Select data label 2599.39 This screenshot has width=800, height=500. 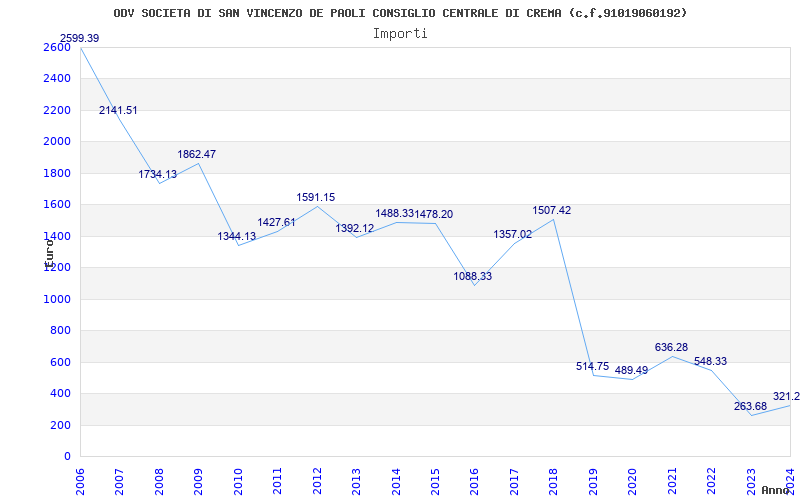(x=80, y=38)
